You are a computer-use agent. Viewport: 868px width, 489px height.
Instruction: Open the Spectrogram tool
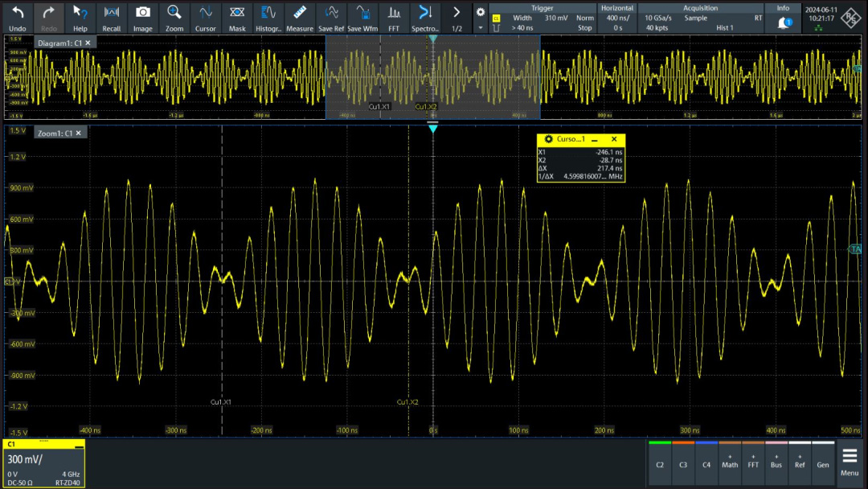[x=425, y=18]
